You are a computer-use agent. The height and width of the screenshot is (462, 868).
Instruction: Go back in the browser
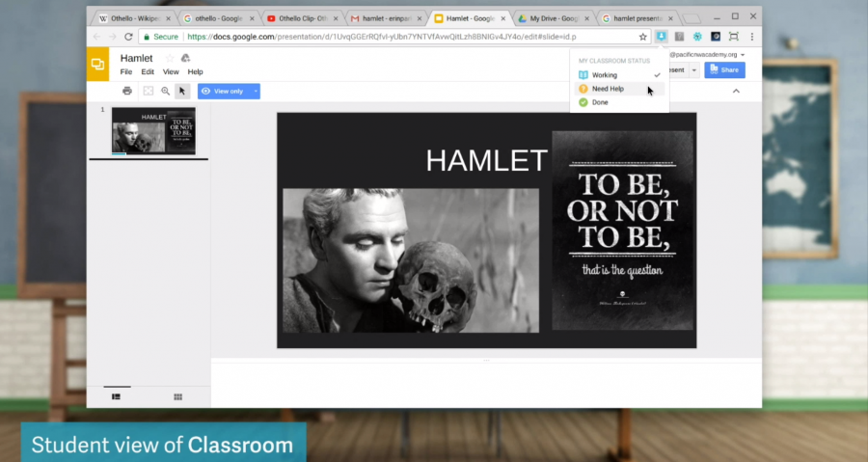[x=96, y=37]
